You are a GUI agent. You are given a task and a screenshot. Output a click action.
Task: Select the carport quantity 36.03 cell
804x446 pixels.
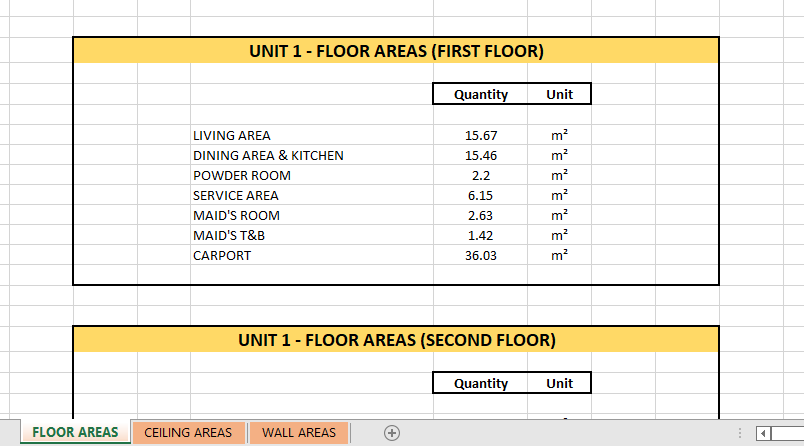tap(481, 255)
